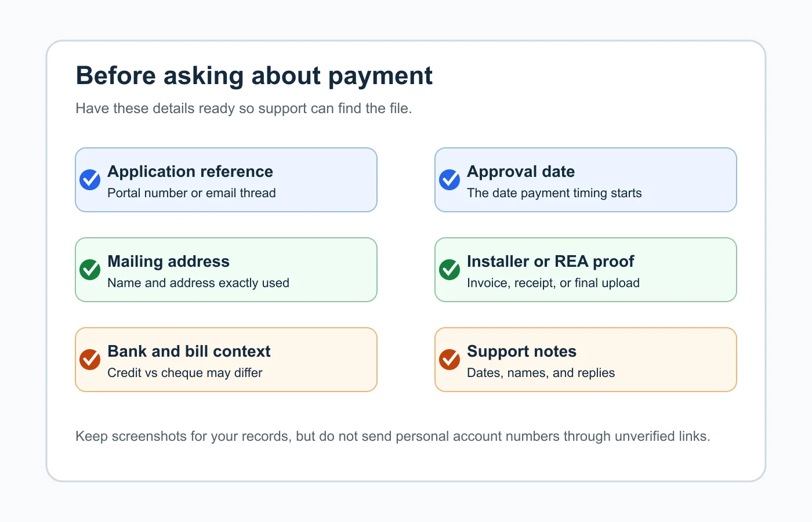Image resolution: width=812 pixels, height=522 pixels.
Task: Select the 'Bank and bill context' heading
Action: click(189, 351)
